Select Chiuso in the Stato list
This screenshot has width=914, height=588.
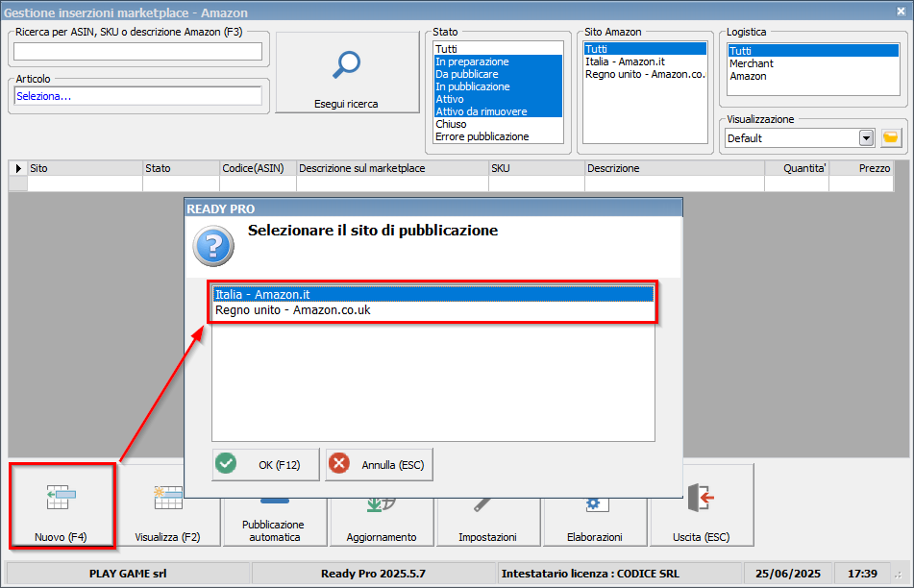tap(498, 124)
